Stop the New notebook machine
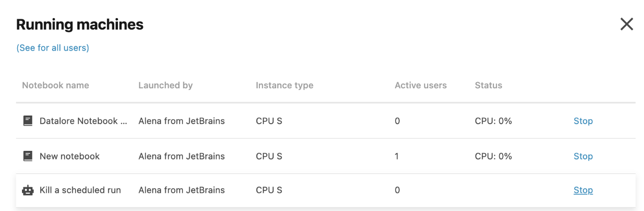 (x=583, y=157)
